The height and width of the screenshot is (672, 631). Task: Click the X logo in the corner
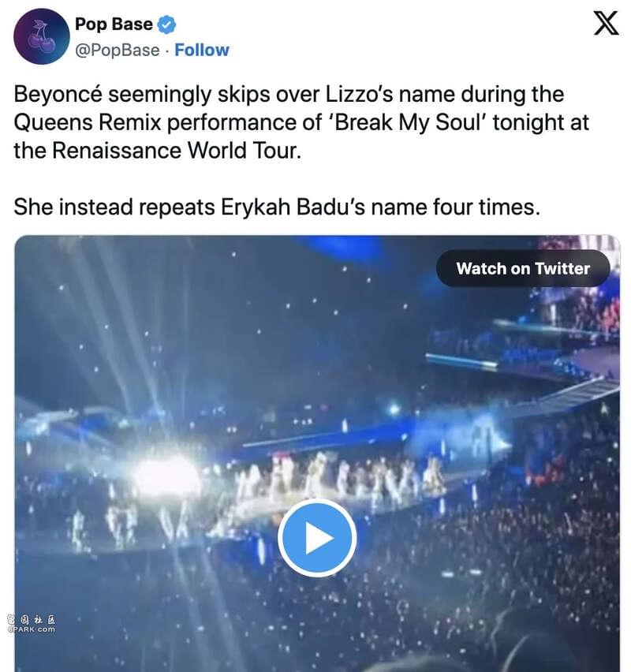click(606, 23)
